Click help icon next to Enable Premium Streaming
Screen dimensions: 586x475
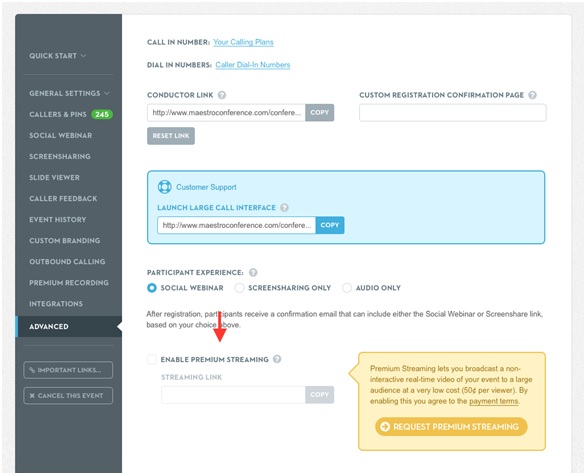click(277, 359)
